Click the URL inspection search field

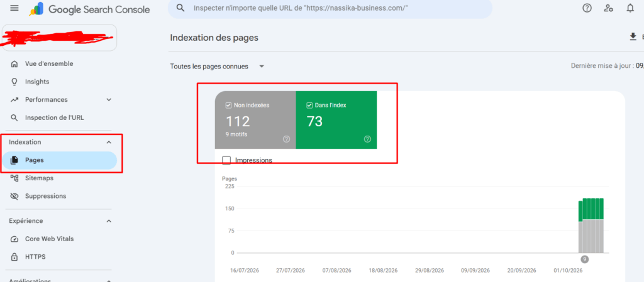(x=330, y=9)
